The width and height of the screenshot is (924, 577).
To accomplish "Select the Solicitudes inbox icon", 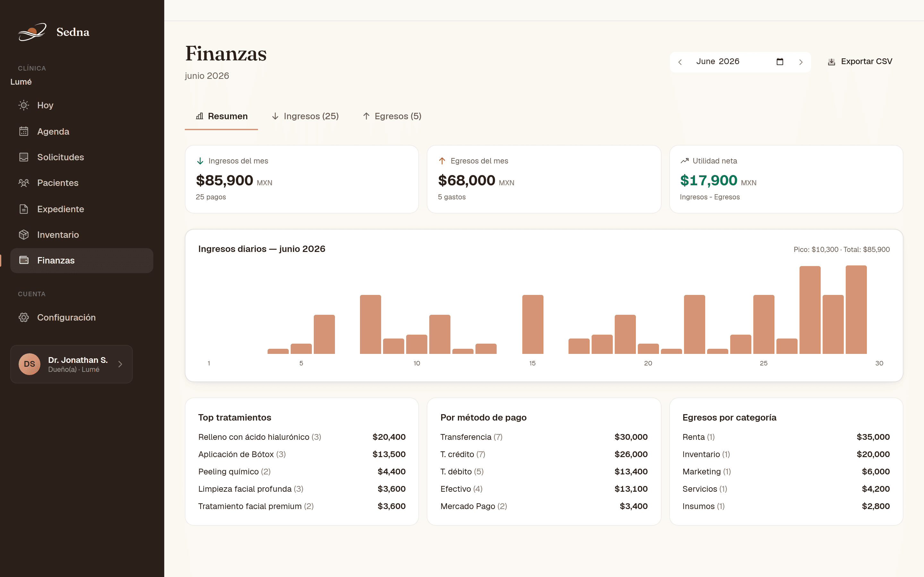I will [x=24, y=157].
